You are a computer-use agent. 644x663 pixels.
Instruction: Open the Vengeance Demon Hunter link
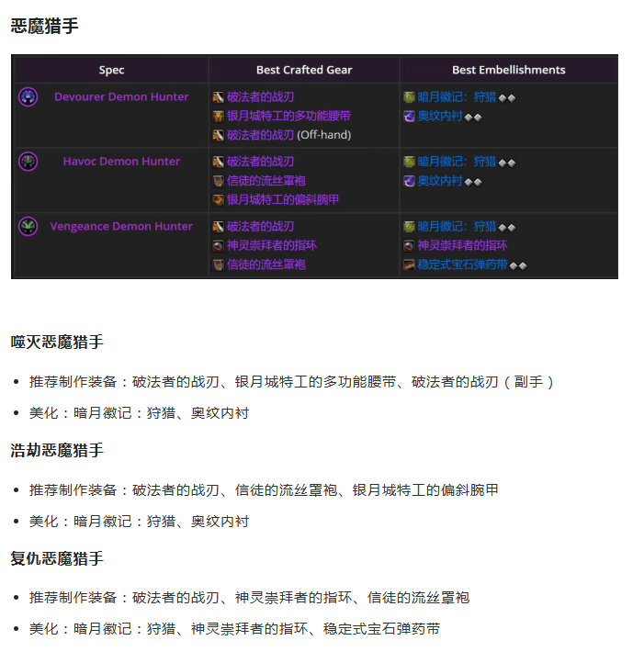pyautogui.click(x=121, y=226)
